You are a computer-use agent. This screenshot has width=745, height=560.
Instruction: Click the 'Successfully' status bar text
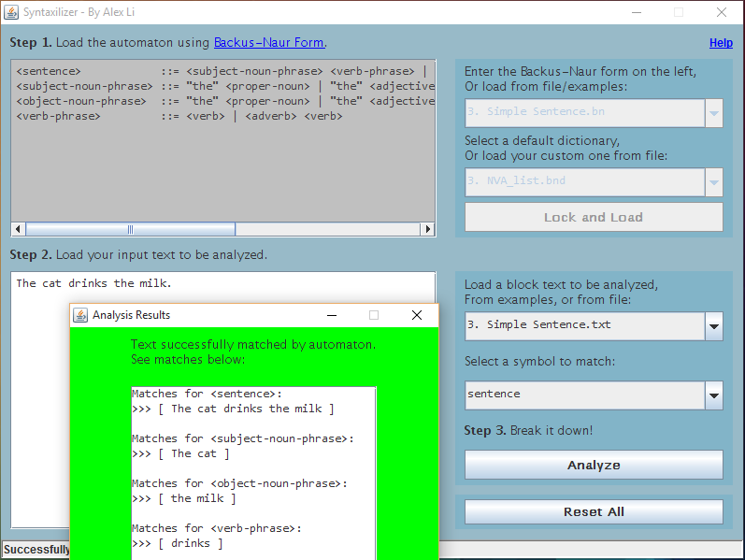click(x=36, y=550)
